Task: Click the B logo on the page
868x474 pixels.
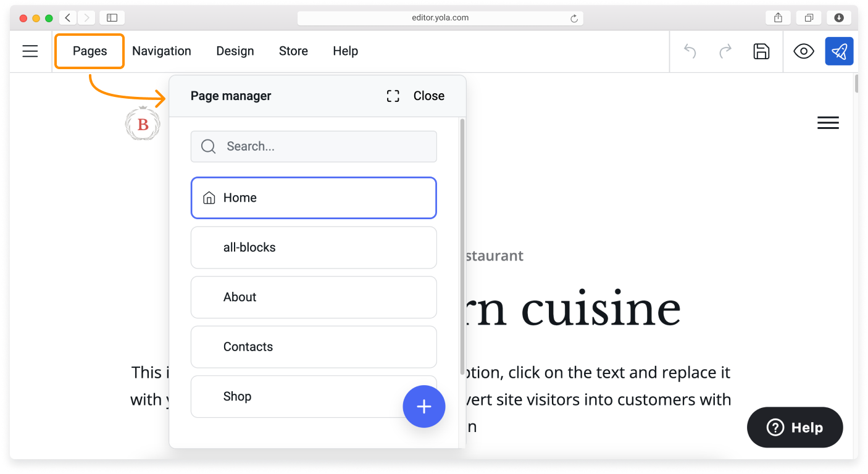Action: point(143,125)
